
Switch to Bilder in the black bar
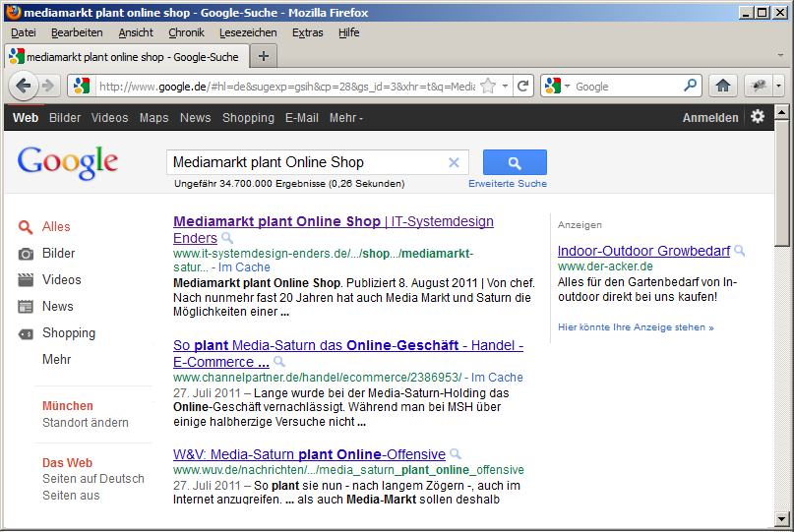point(65,117)
